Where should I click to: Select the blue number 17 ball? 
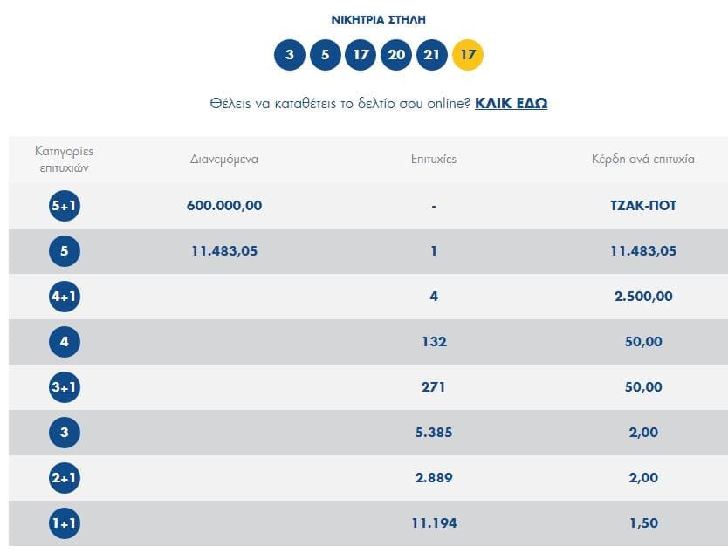[x=361, y=55]
